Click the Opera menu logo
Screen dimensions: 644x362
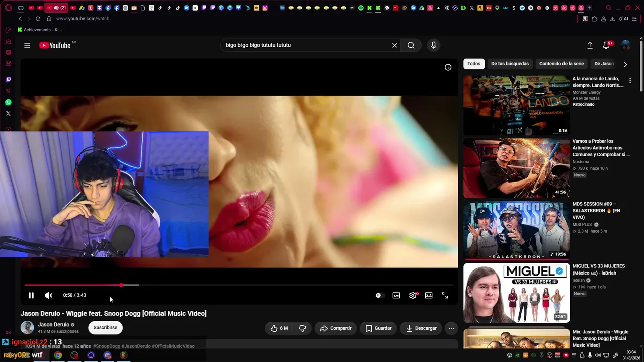coord(8,8)
